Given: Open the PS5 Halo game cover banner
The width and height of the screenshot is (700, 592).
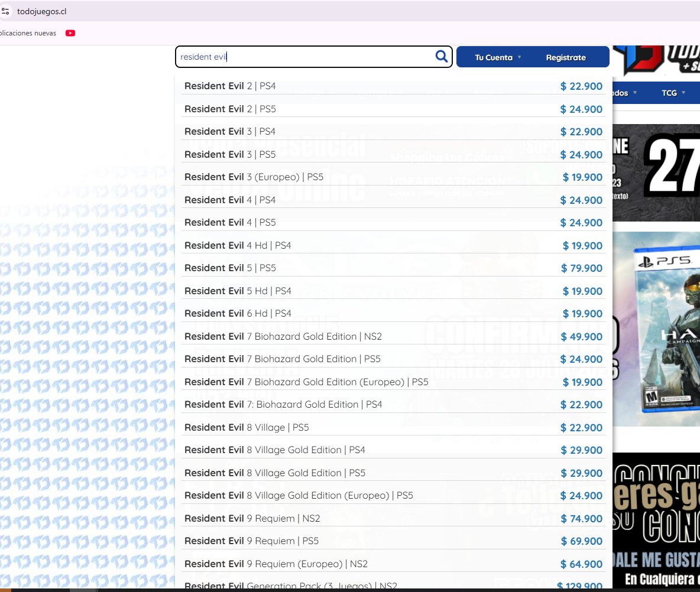Looking at the screenshot, I should click(656, 328).
